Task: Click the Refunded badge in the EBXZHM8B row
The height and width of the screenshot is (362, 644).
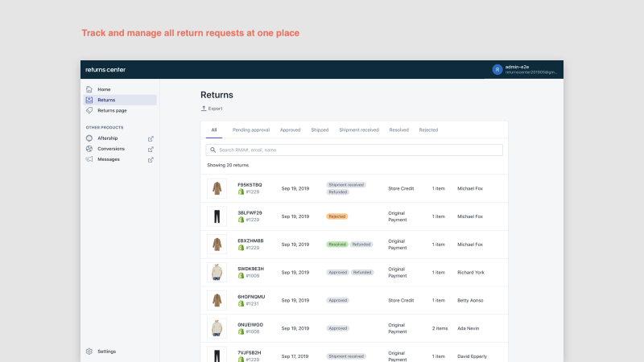Action: (x=361, y=245)
